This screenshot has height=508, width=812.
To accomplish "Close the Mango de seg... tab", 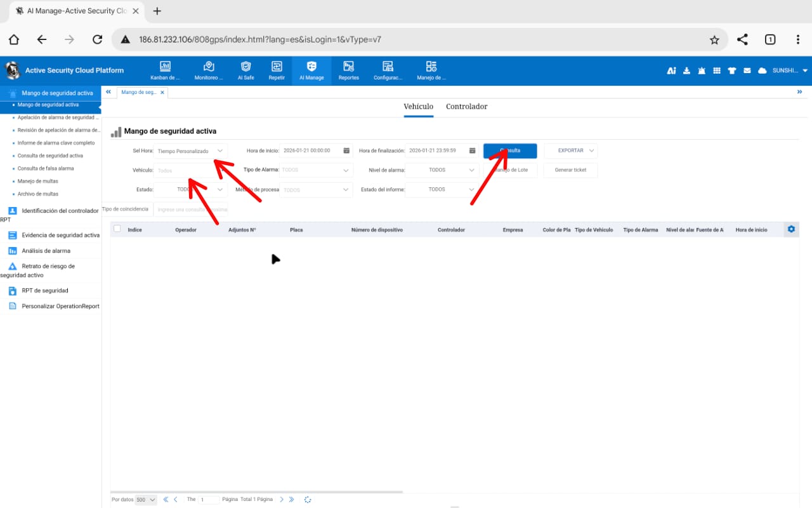I will pyautogui.click(x=162, y=93).
